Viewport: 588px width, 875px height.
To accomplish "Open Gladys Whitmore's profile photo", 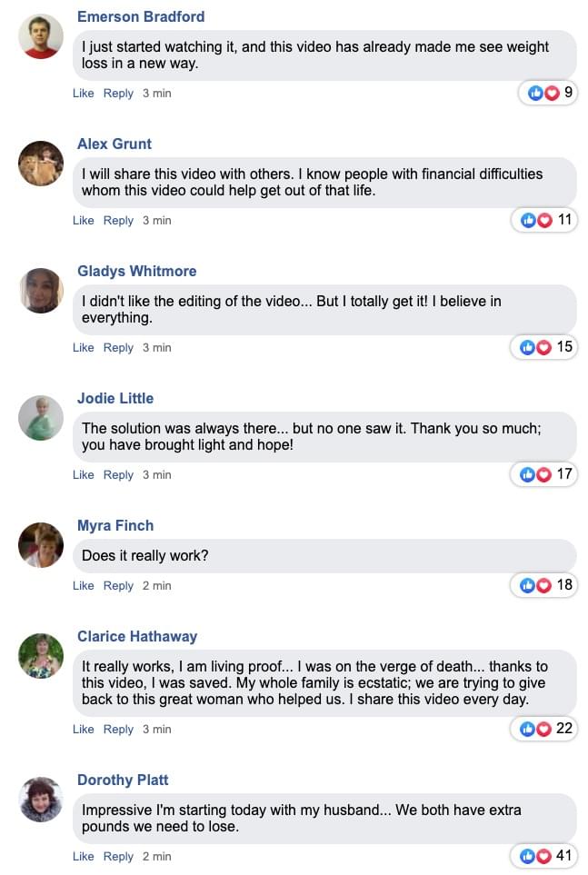I will (x=41, y=291).
